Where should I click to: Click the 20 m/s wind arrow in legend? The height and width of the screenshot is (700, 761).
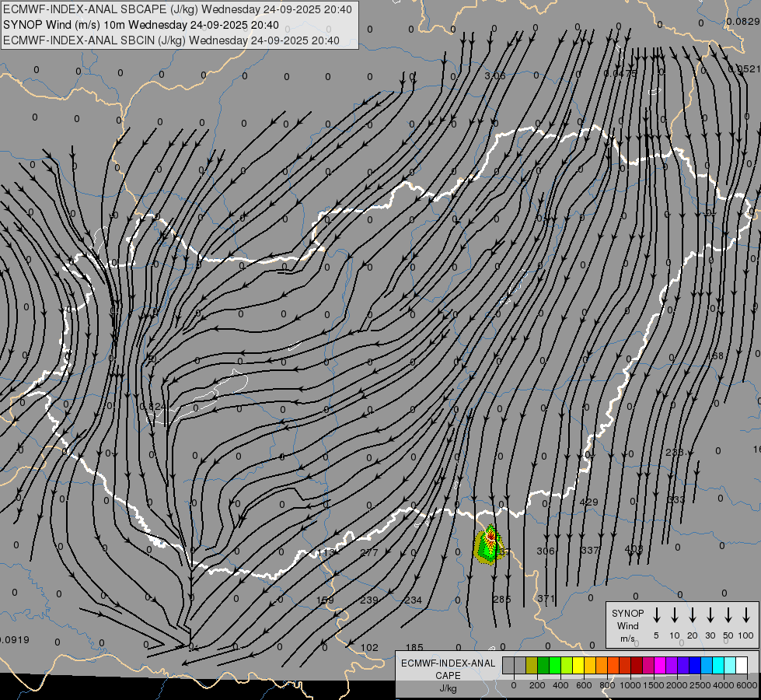tap(692, 615)
